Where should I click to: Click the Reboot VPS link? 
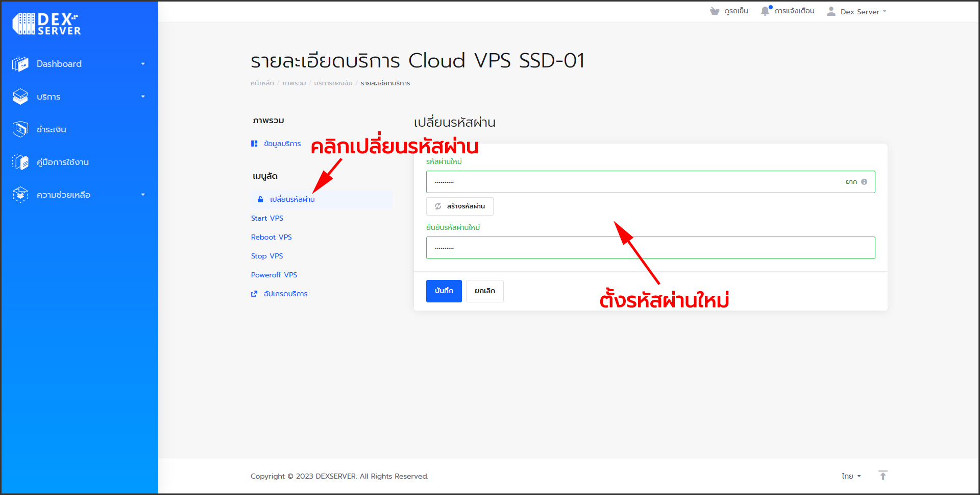click(271, 237)
